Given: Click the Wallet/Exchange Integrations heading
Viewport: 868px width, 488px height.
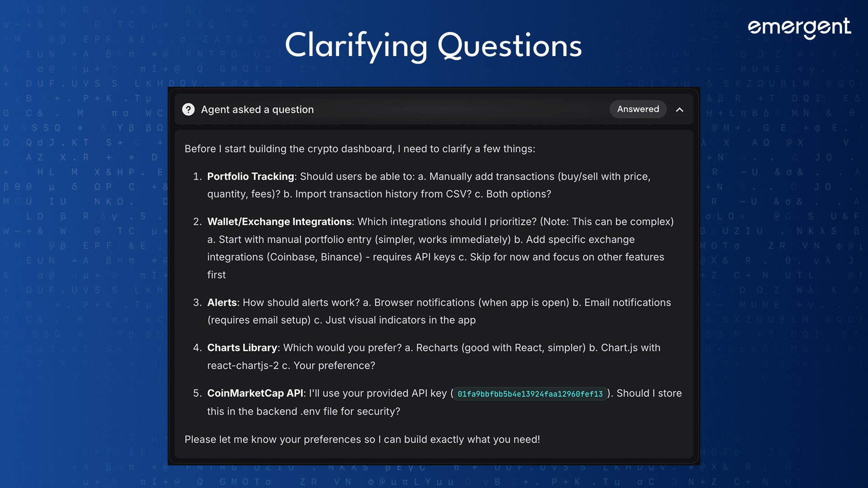Looking at the screenshot, I should pyautogui.click(x=279, y=221).
